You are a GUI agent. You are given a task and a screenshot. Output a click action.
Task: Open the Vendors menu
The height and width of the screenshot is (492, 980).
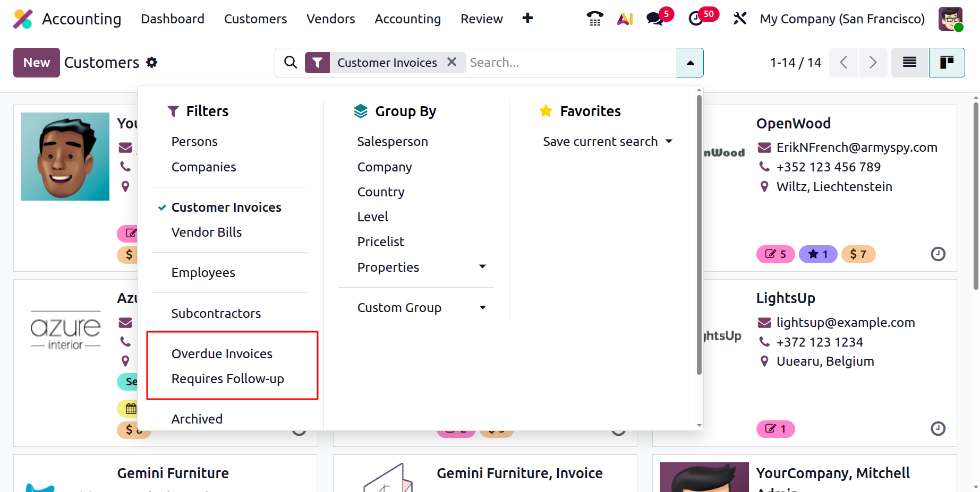[330, 19]
